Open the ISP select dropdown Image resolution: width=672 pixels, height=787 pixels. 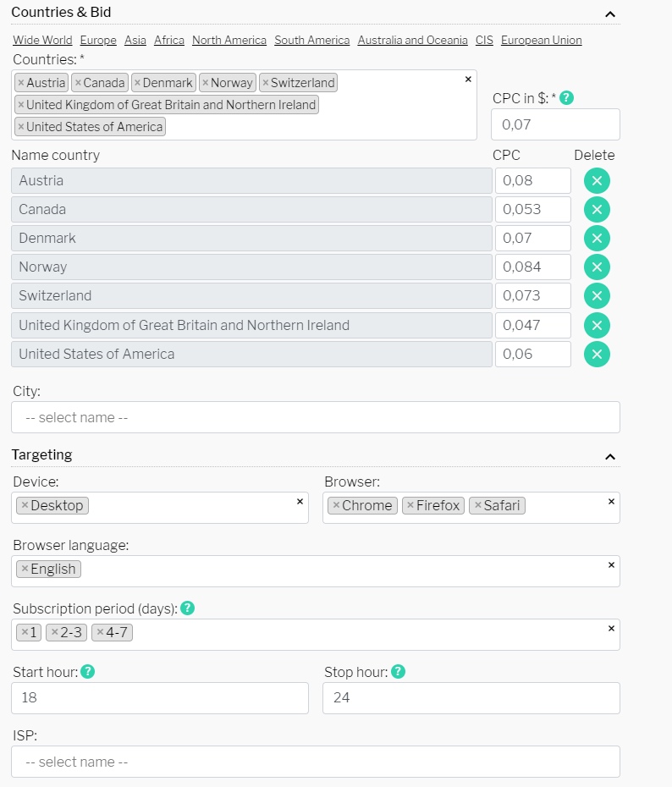click(x=316, y=762)
